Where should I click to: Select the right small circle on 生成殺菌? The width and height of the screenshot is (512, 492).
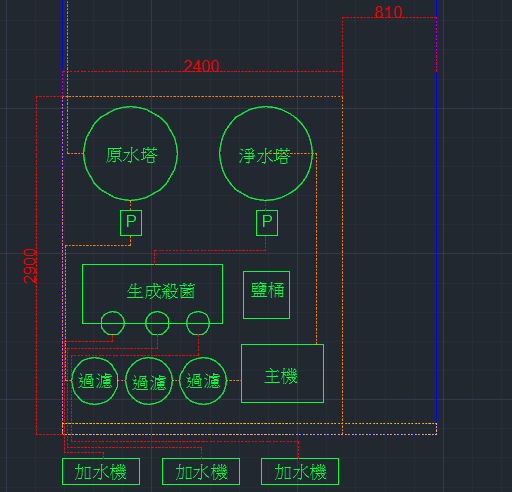(x=198, y=323)
